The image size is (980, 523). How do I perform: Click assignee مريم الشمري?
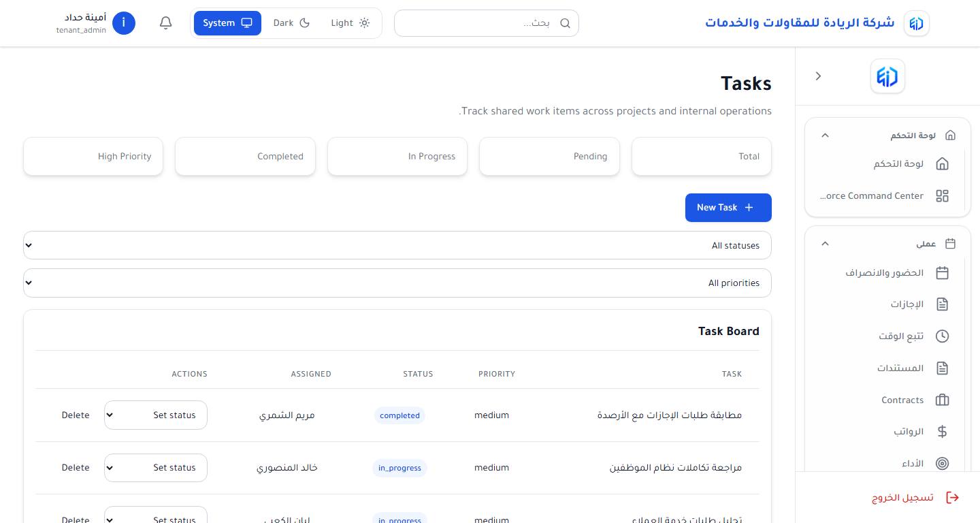[287, 415]
